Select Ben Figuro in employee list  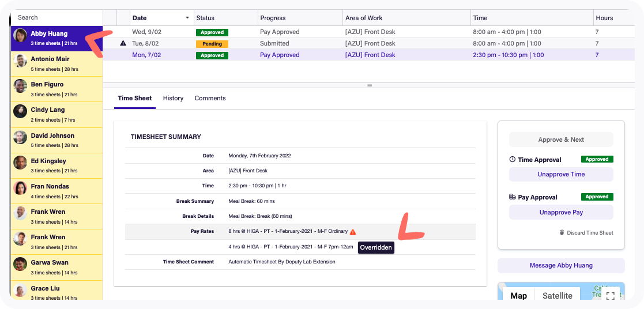pyautogui.click(x=57, y=89)
